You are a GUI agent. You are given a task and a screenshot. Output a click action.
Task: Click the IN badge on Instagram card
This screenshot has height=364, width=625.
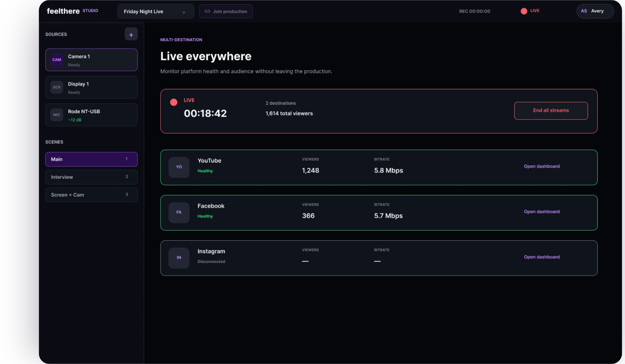click(179, 258)
